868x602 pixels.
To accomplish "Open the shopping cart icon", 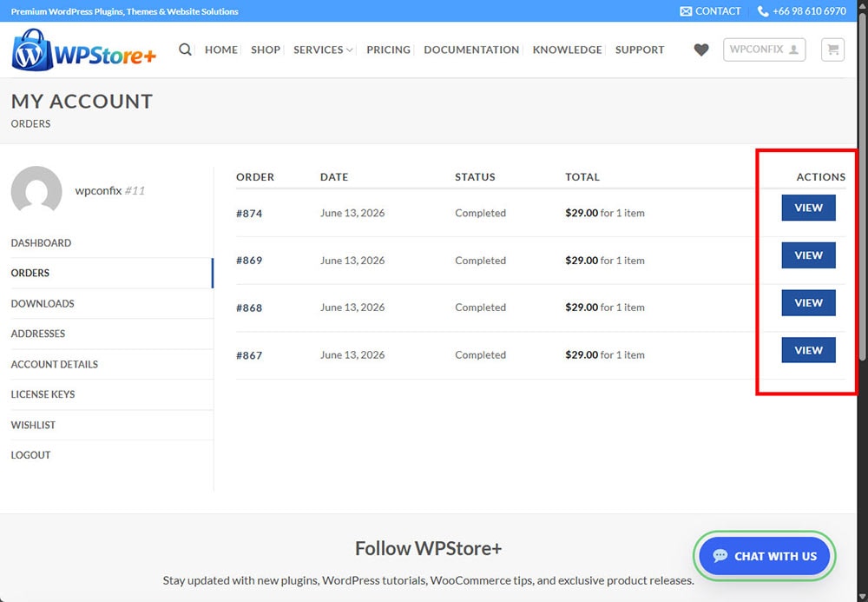I will 832,50.
